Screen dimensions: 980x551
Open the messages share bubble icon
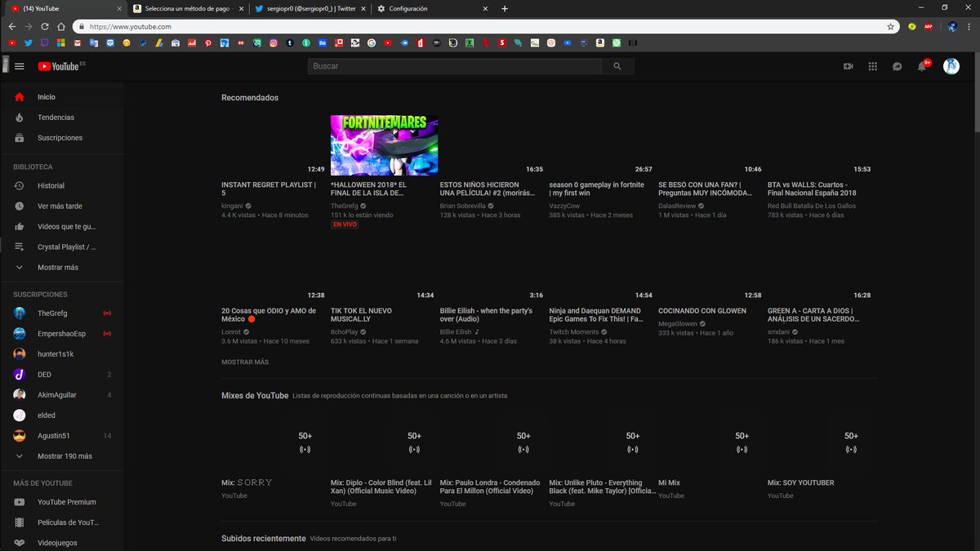[x=897, y=66]
